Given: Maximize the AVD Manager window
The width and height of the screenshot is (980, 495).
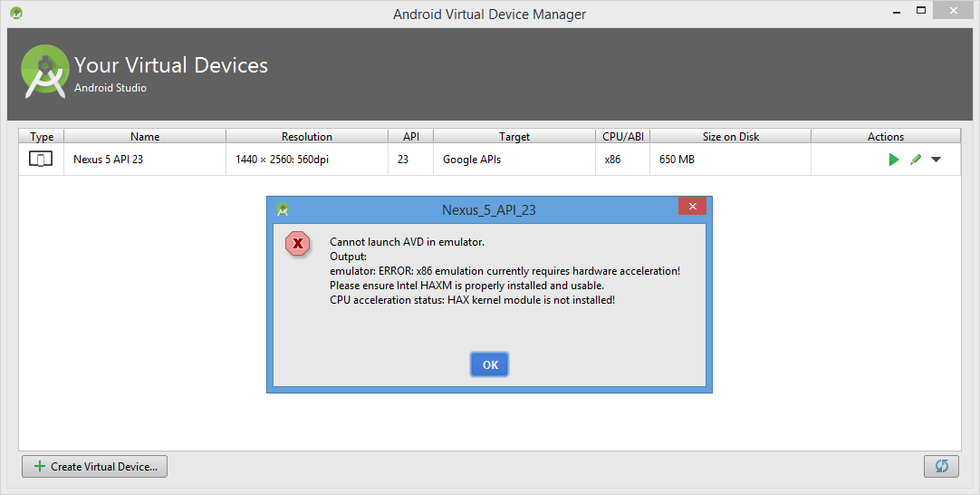Looking at the screenshot, I should click(x=920, y=10).
